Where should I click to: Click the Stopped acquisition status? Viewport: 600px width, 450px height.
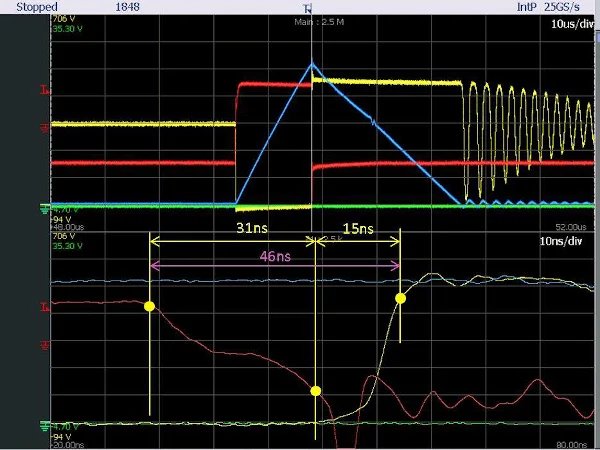coord(35,7)
